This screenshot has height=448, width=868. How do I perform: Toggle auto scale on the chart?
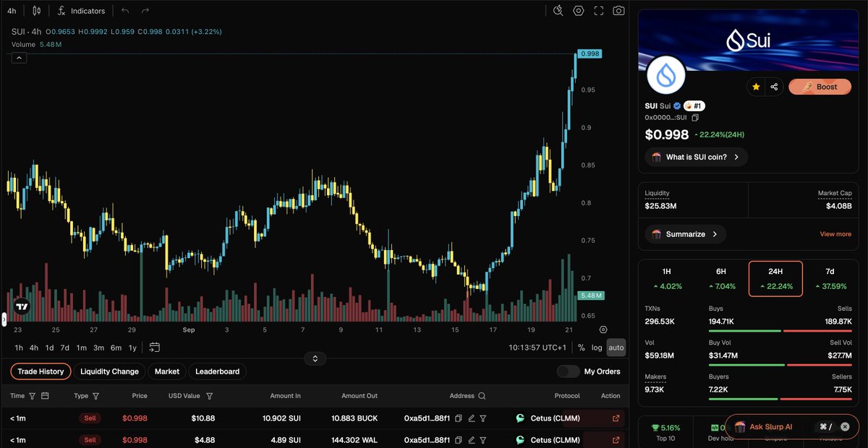click(x=616, y=348)
